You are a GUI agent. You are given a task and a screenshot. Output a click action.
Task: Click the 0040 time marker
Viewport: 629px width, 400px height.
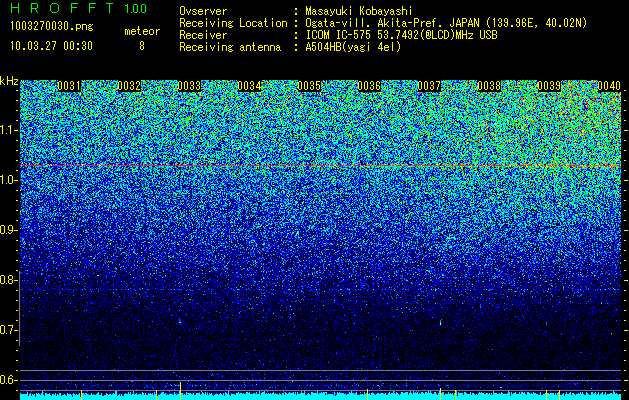[x=609, y=86]
